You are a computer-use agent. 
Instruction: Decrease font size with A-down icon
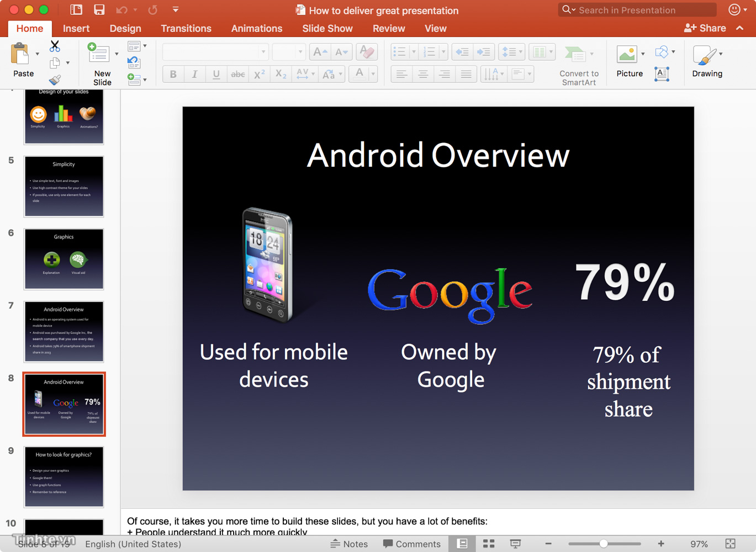click(x=341, y=52)
